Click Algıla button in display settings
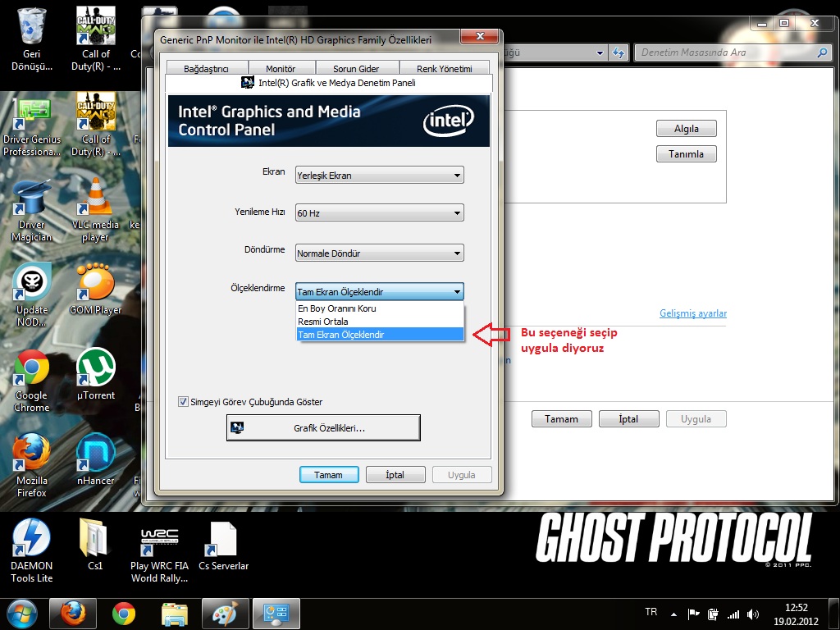The width and height of the screenshot is (840, 630). [687, 129]
